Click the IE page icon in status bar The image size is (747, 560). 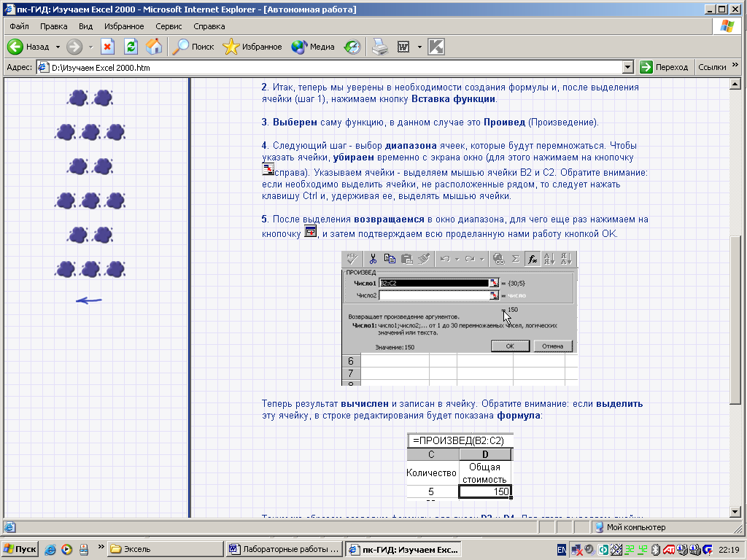(9, 527)
